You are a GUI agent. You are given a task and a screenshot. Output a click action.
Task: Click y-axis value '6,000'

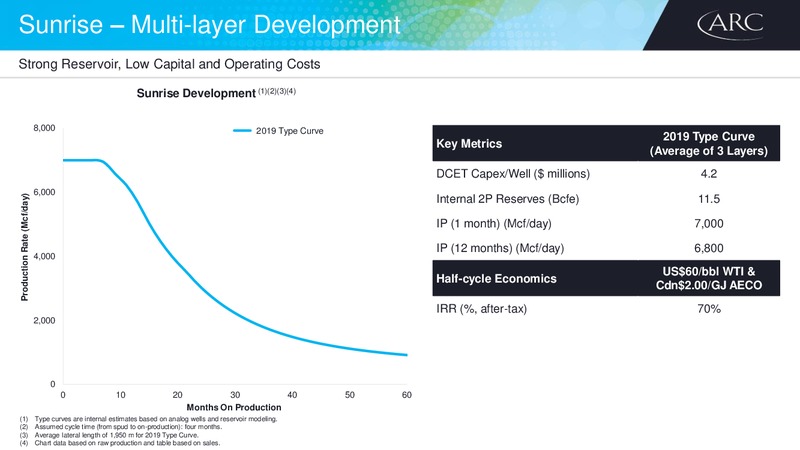(44, 192)
